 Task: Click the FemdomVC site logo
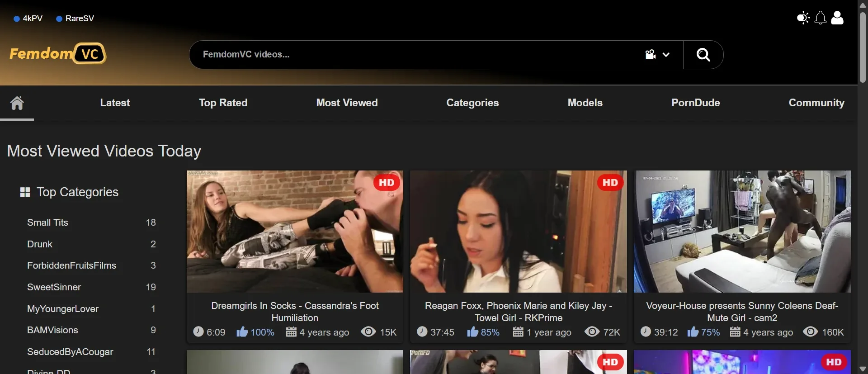(58, 53)
